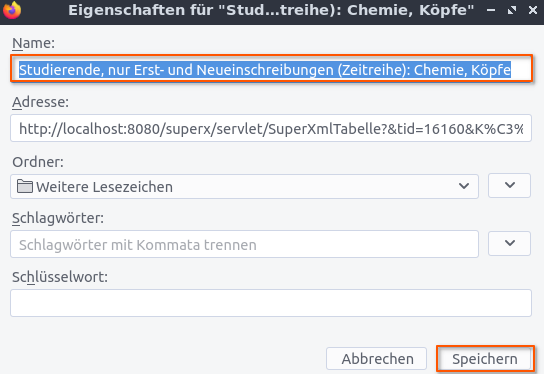Click into the Adresse URL field
Image resolution: width=544 pixels, height=374 pixels.
point(271,128)
